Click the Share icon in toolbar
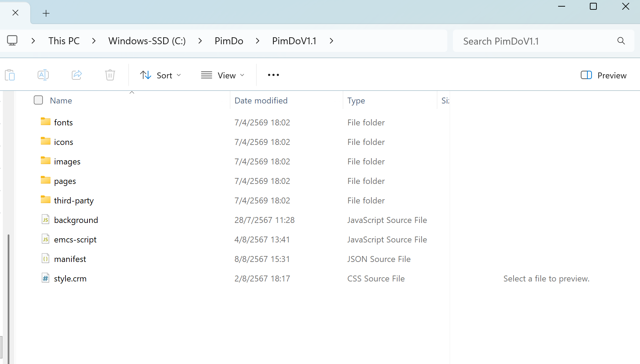This screenshot has width=640, height=364. (x=77, y=75)
